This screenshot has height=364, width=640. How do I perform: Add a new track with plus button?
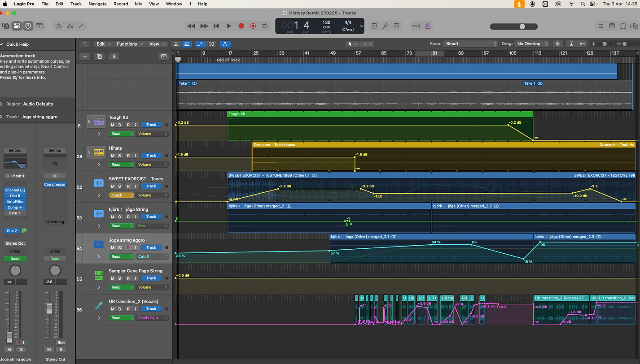(x=85, y=56)
